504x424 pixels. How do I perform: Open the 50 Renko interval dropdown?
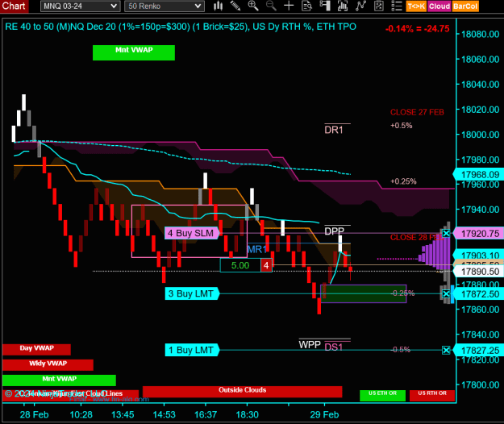[165, 6]
